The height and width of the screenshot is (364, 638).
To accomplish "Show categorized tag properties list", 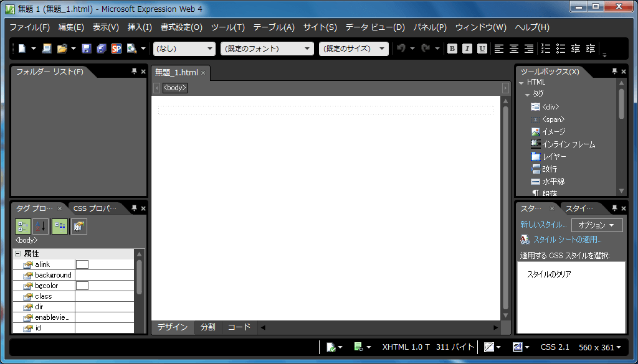I will (23, 226).
